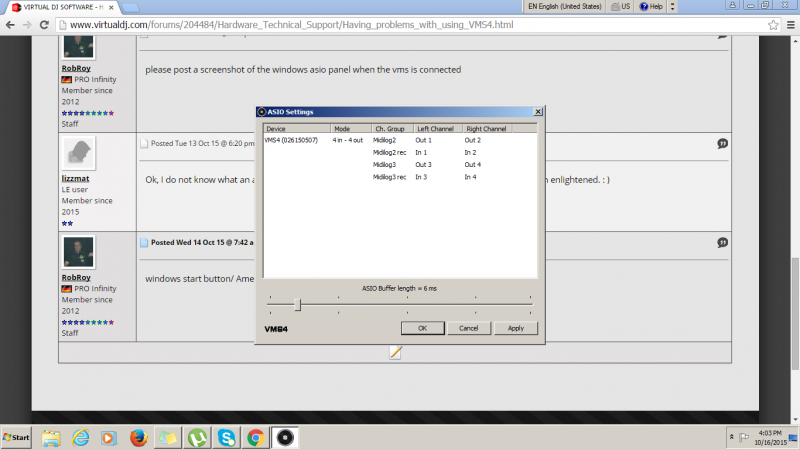Show hidden system tray icons arrow
The image size is (800, 450).
(x=732, y=437)
